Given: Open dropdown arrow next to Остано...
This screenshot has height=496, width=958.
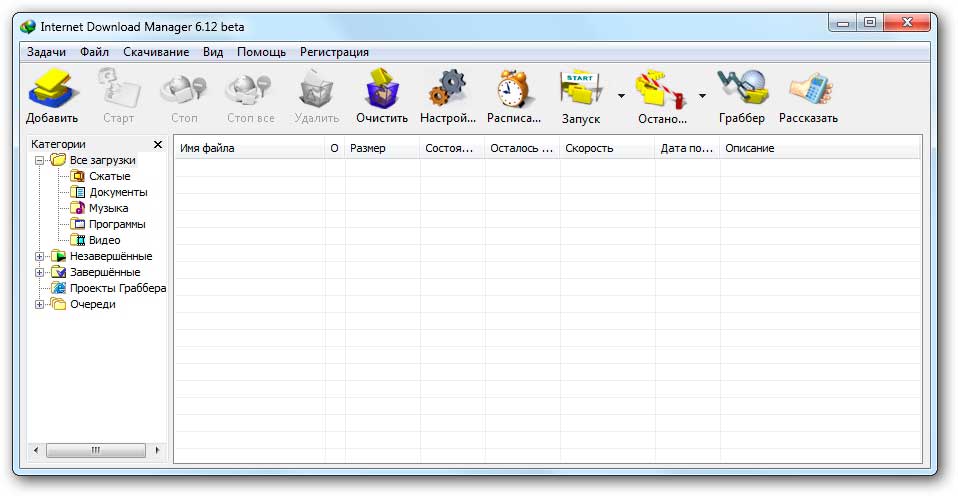Looking at the screenshot, I should tap(703, 96).
